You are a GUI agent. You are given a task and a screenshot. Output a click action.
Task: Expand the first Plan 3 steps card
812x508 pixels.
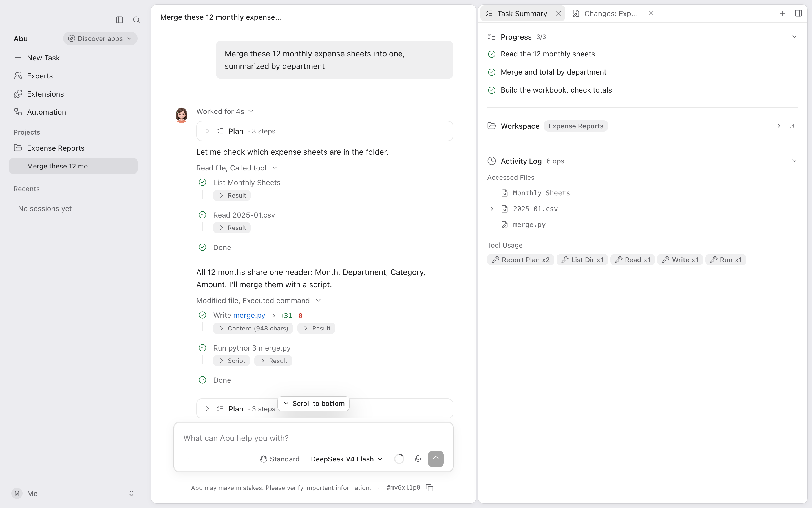point(325,131)
